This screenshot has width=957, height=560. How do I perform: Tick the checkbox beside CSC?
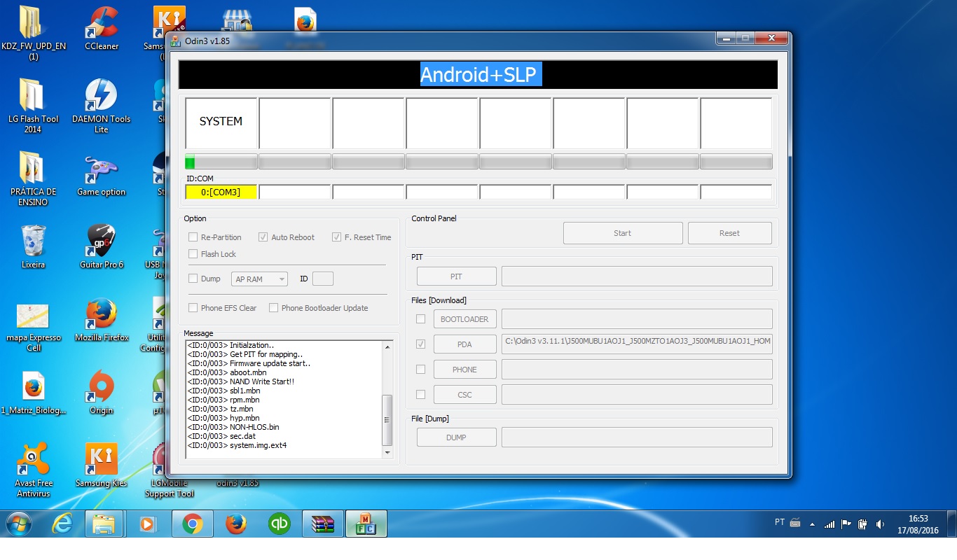pyautogui.click(x=421, y=395)
